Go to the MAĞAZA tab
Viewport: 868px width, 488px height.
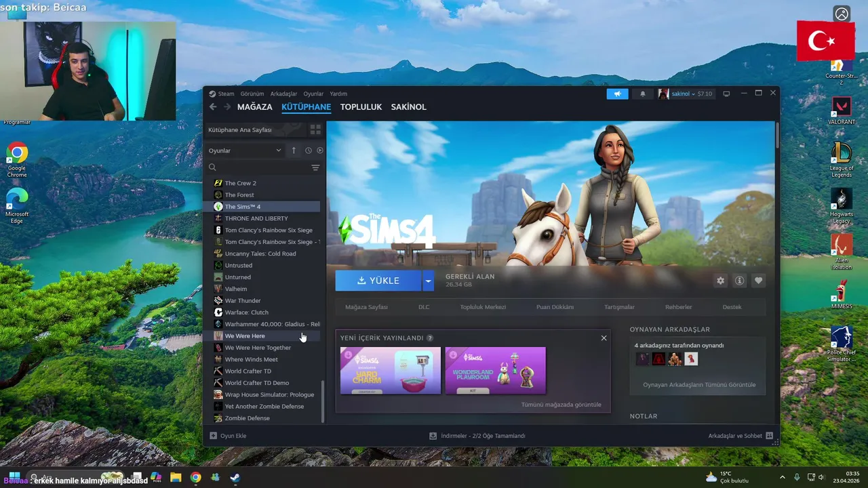(x=255, y=107)
